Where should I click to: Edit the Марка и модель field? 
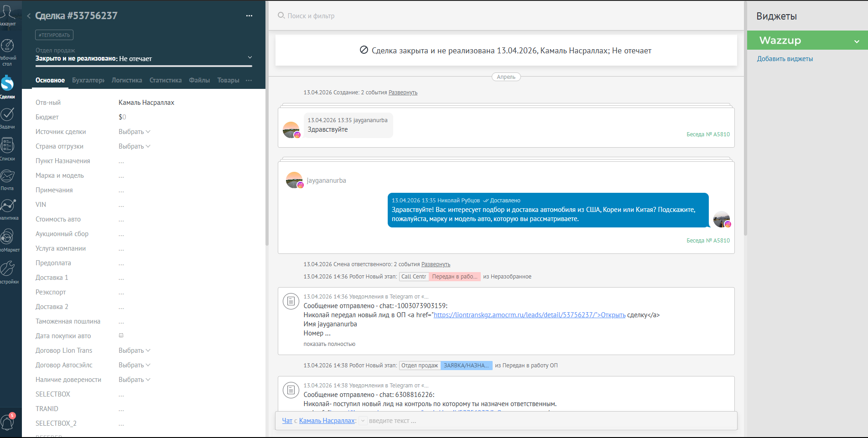point(121,176)
